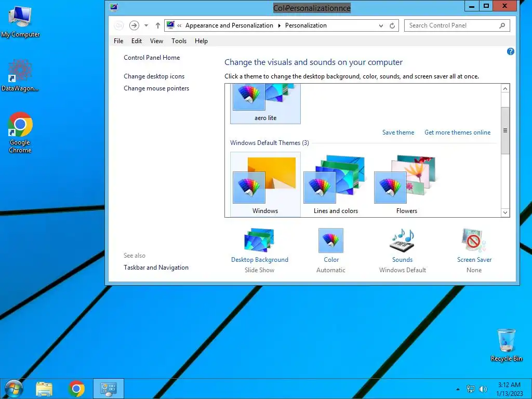532x399 pixels.
Task: Select the Windows default theme
Action: [x=265, y=184]
